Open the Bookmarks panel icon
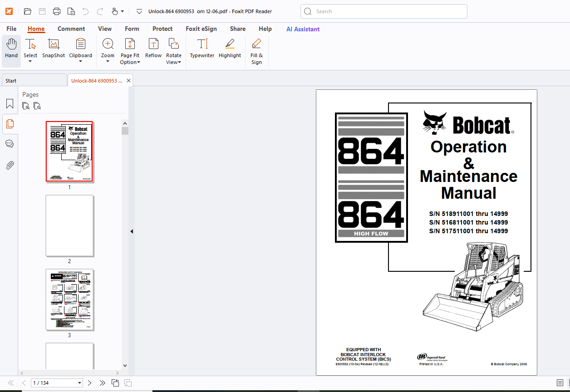Image resolution: width=570 pixels, height=392 pixels. (x=10, y=104)
